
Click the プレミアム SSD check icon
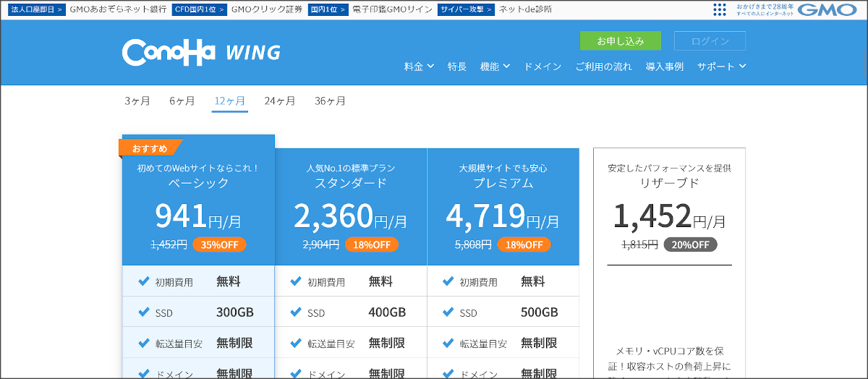pyautogui.click(x=448, y=312)
